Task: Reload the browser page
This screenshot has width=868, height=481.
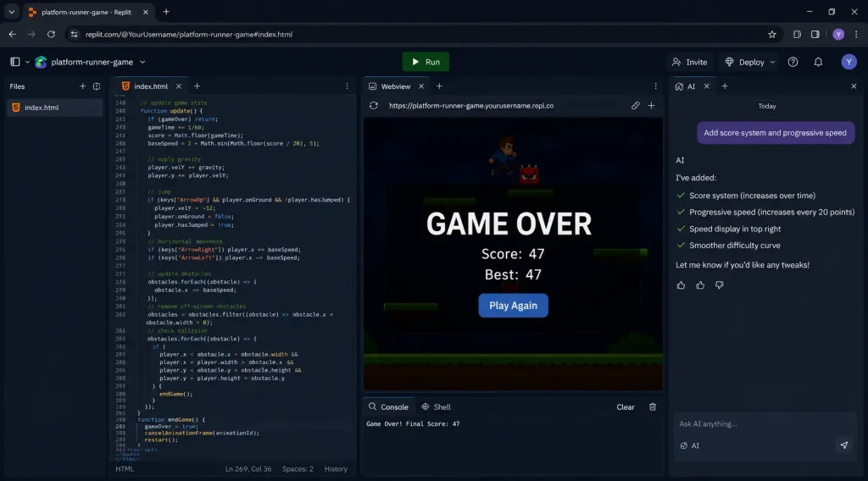Action: [51, 34]
